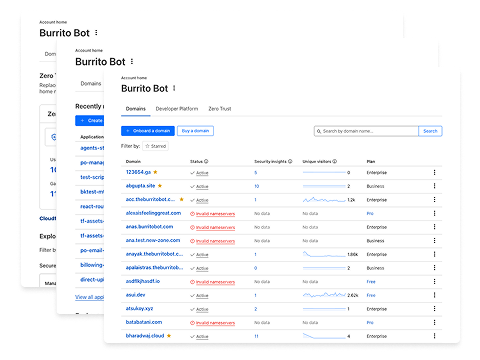This screenshot has height=360, width=480.
Task: Select the Domains tab in the middle window
Action: point(91,83)
